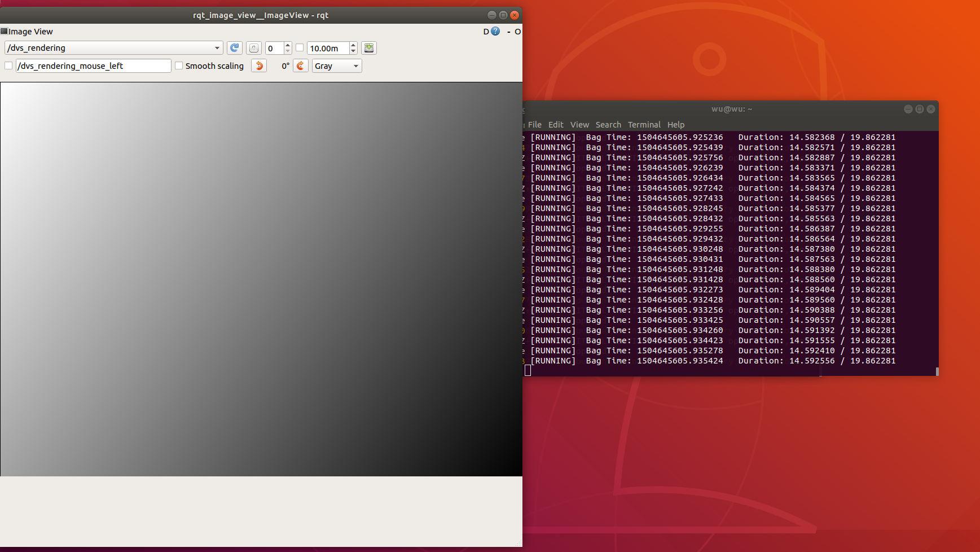Open the Search menu in the terminal

point(608,125)
